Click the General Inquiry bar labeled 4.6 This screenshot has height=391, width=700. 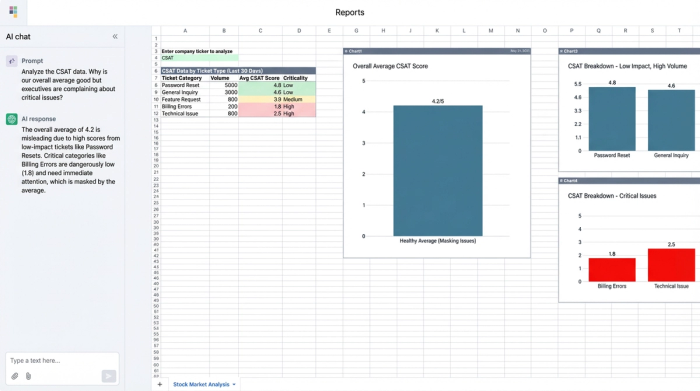pos(671,121)
